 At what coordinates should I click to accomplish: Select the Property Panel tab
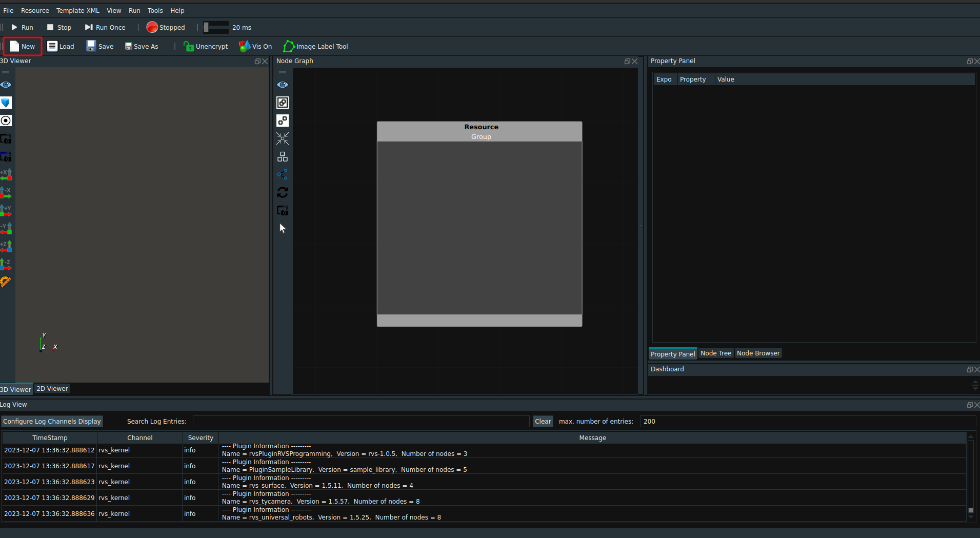pos(673,354)
